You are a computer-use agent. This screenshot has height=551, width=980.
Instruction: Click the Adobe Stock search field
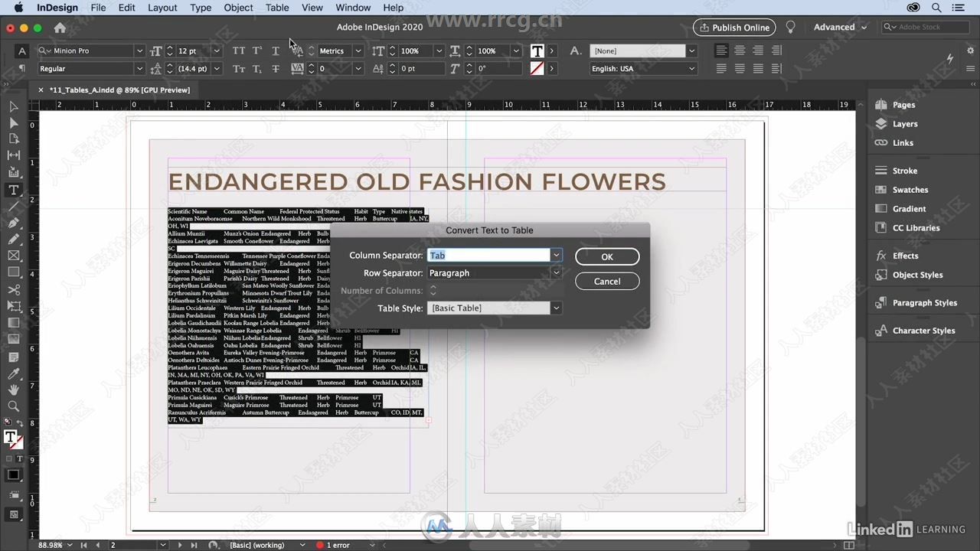(925, 28)
